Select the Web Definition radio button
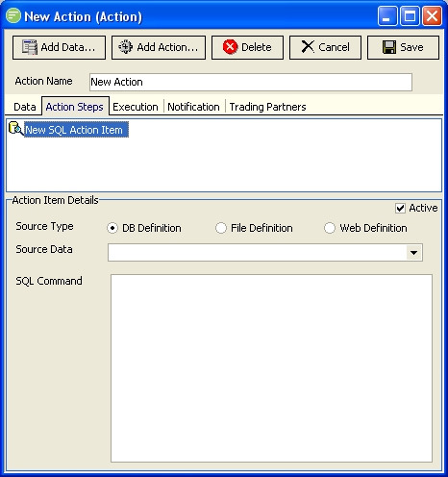This screenshot has height=477, width=448. [x=330, y=228]
